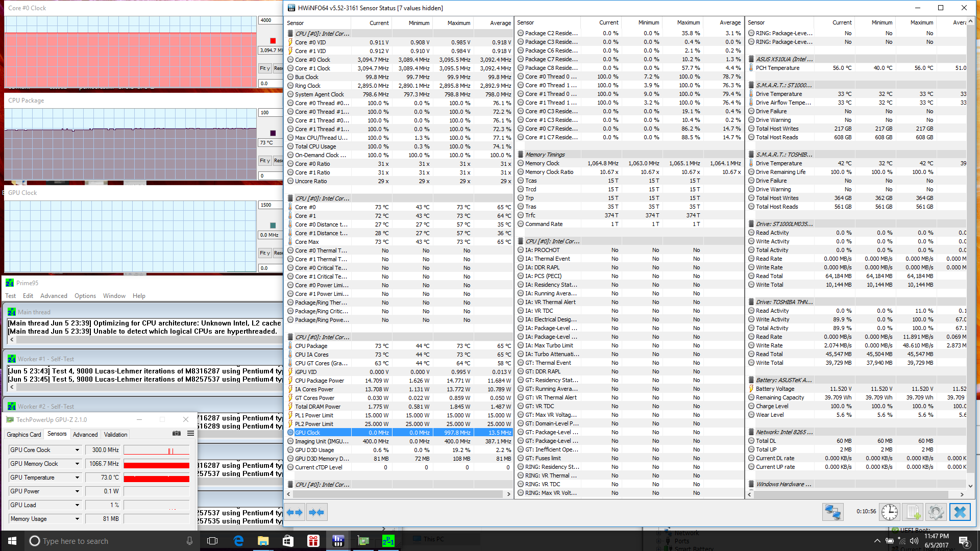980x551 pixels.
Task: Click the blue X close sensors button
Action: point(960,512)
